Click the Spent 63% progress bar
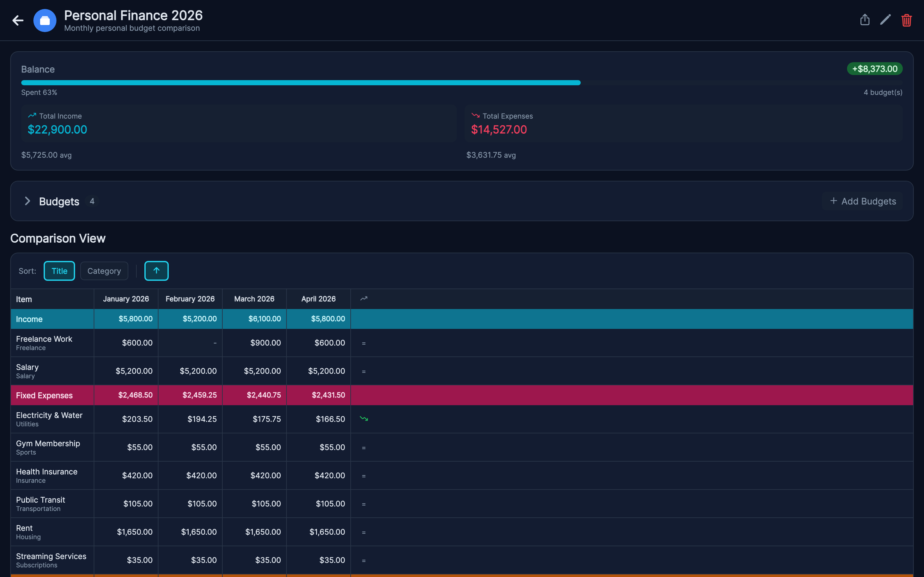Viewport: 924px width, 577px height. coord(301,82)
